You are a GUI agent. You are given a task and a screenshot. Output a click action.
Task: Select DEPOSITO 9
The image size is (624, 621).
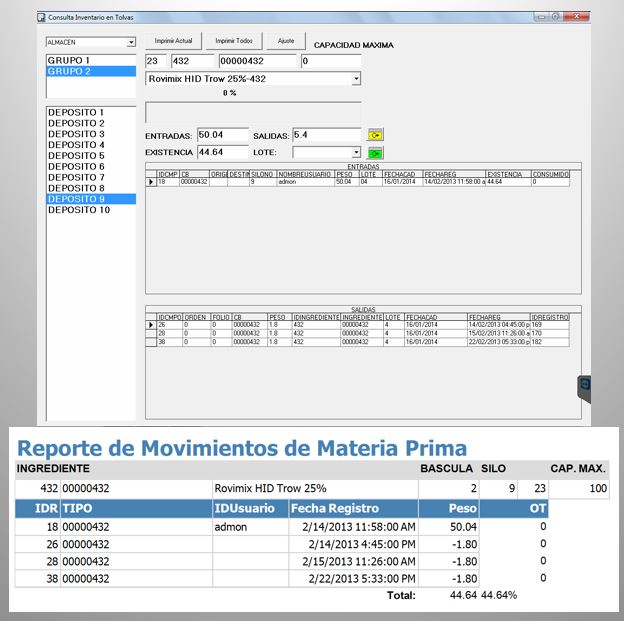[x=91, y=199]
